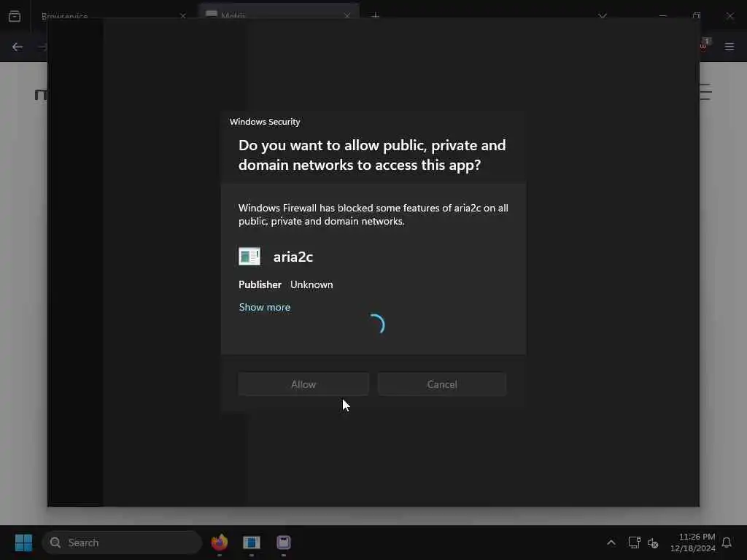Image resolution: width=747 pixels, height=560 pixels.
Task: Click the network status tray icon
Action: (x=634, y=542)
